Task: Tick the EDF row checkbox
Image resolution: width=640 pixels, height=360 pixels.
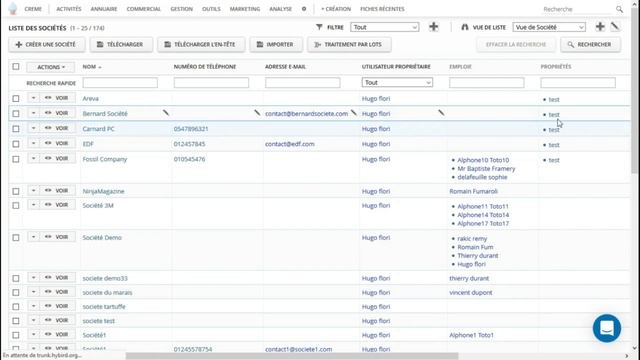Action: pyautogui.click(x=16, y=144)
